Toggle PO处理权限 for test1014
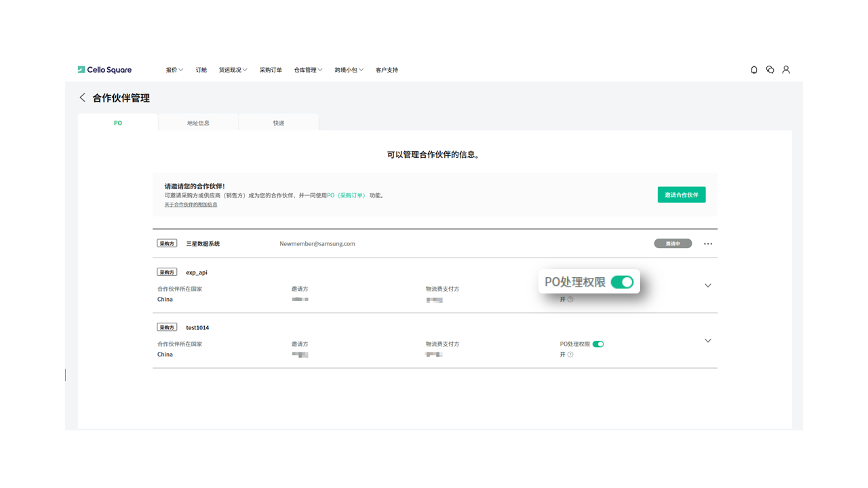Viewport: 868px width, 488px height. point(598,344)
